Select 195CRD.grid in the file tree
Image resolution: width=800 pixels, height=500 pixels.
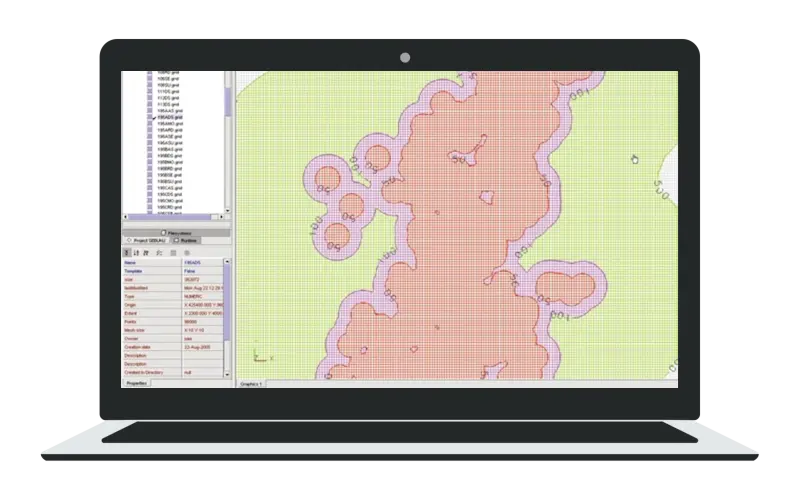pos(170,207)
